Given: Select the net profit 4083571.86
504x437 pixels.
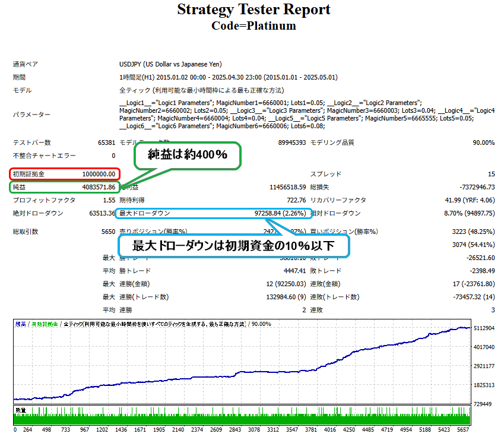Looking at the screenshot, I should coord(99,187).
